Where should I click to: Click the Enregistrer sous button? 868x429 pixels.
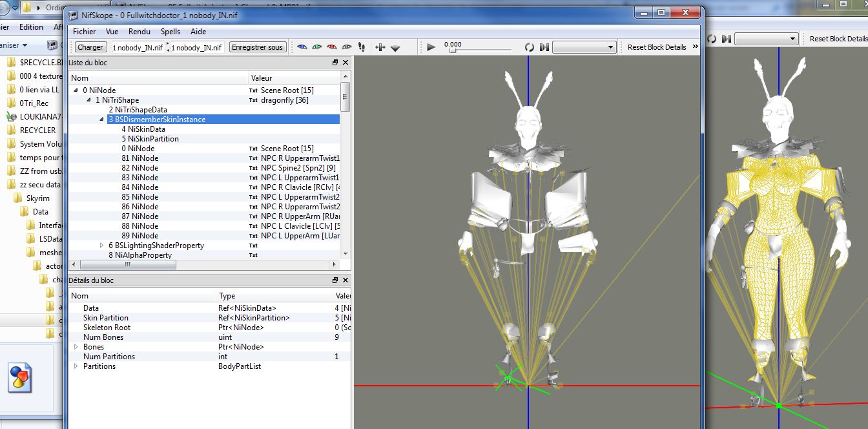(257, 47)
